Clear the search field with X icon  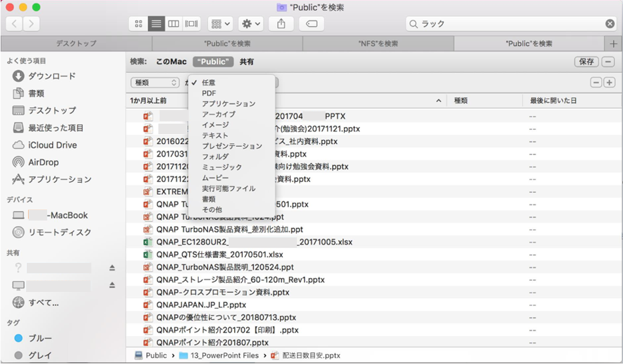(x=610, y=23)
